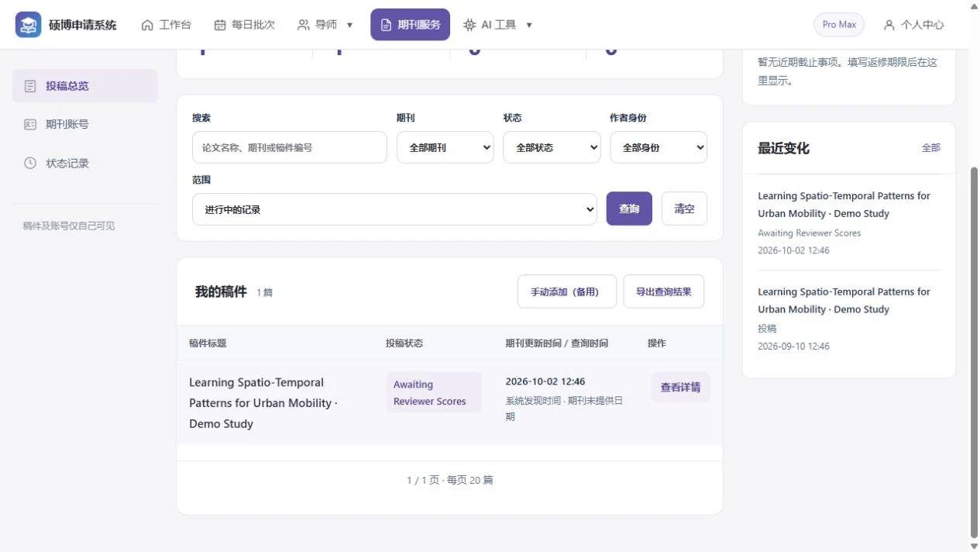Click the 期刊账号 sidebar card icon
Viewport: 980px width, 552px height.
coord(30,124)
